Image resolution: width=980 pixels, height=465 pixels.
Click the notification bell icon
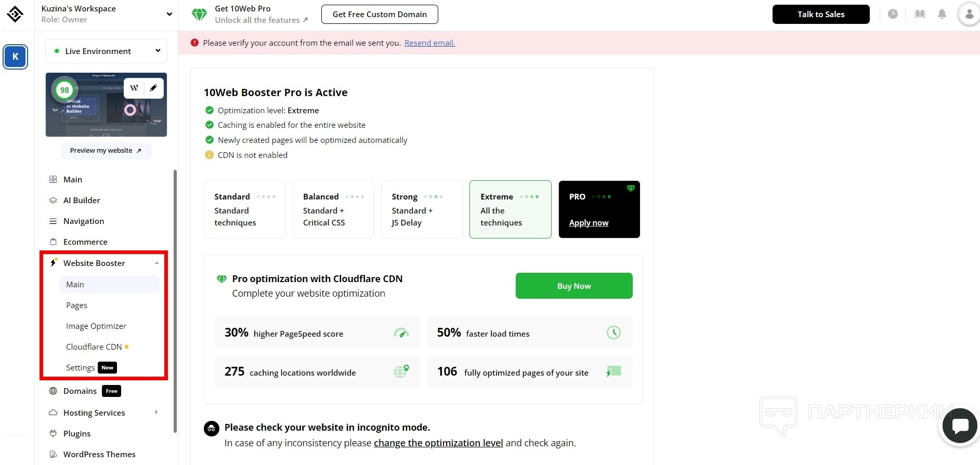pyautogui.click(x=942, y=14)
